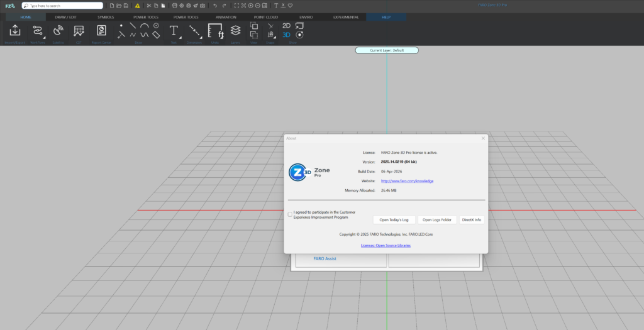The height and width of the screenshot is (330, 644).
Task: Switch to the HOME tab
Action: coord(25,17)
